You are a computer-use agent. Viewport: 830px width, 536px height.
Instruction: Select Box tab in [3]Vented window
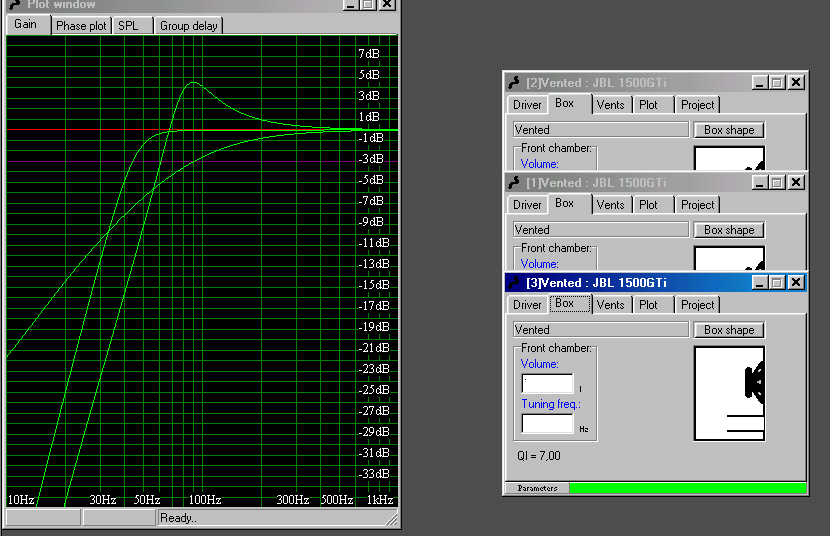(x=569, y=304)
